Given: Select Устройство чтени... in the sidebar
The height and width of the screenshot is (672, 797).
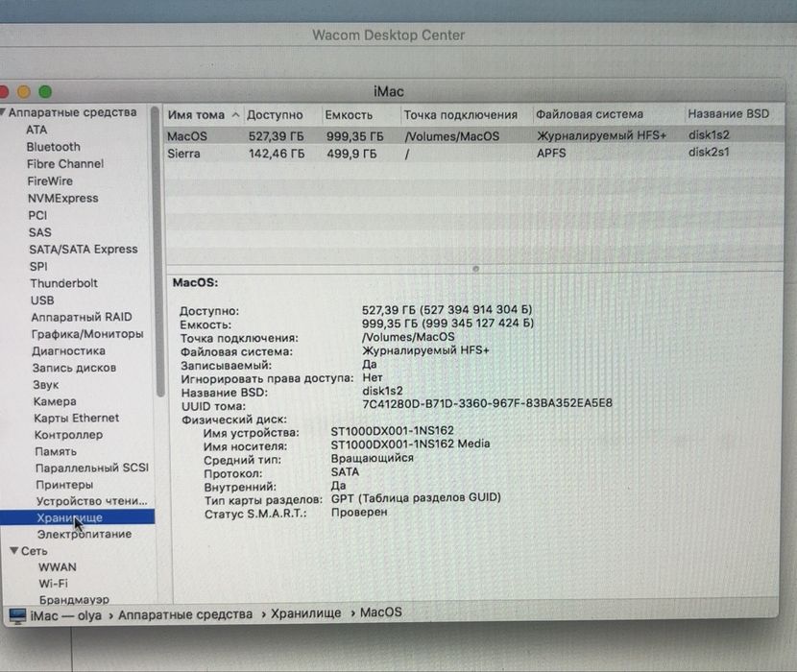Looking at the screenshot, I should 92,501.
